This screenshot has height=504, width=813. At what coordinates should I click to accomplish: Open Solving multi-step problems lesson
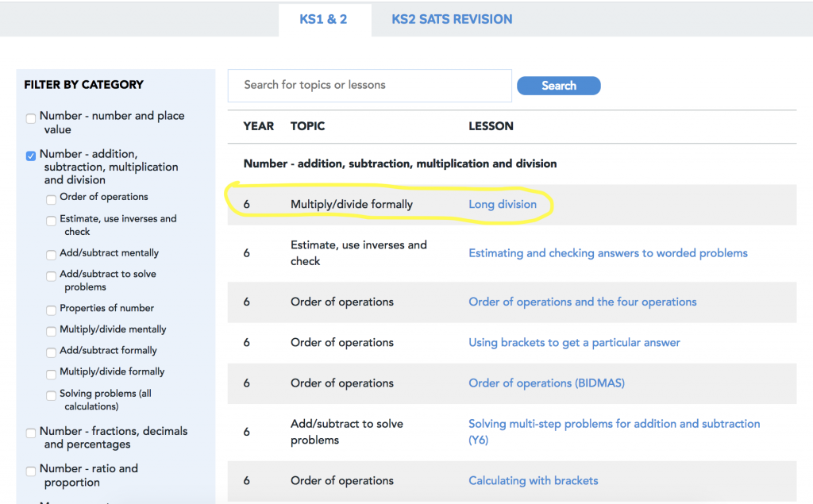pyautogui.click(x=614, y=423)
